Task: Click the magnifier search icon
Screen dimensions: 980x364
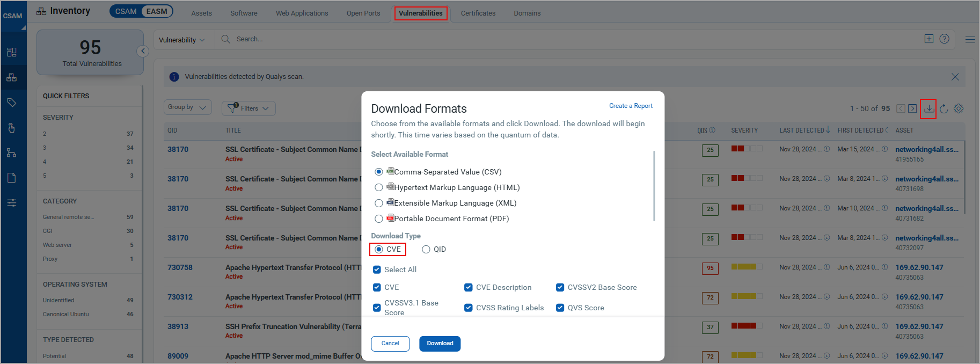Action: (x=226, y=39)
